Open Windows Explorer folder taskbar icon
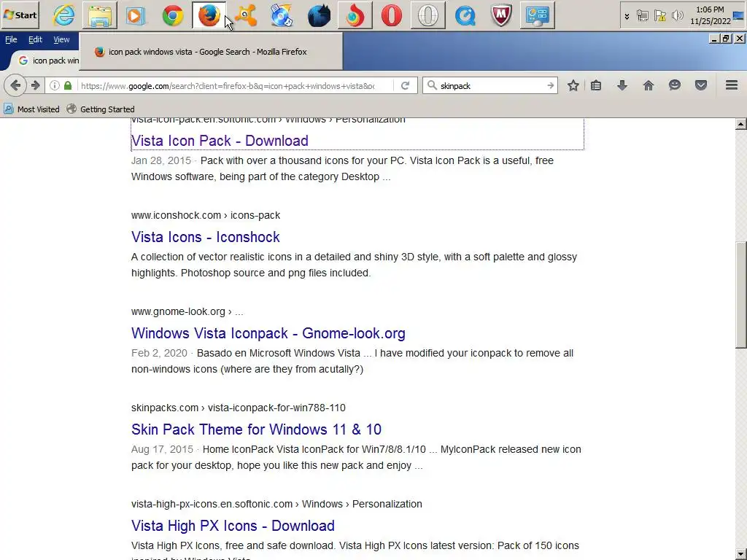 tap(100, 15)
